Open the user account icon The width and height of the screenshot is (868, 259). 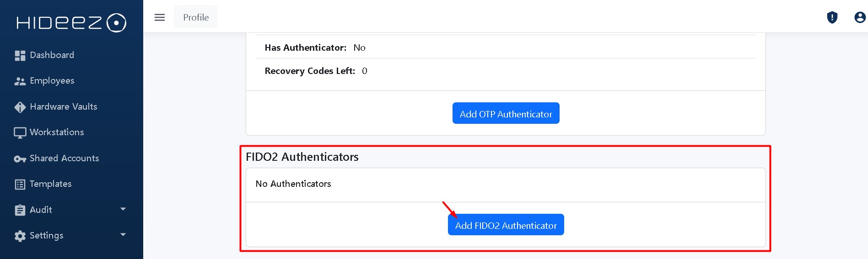[860, 17]
